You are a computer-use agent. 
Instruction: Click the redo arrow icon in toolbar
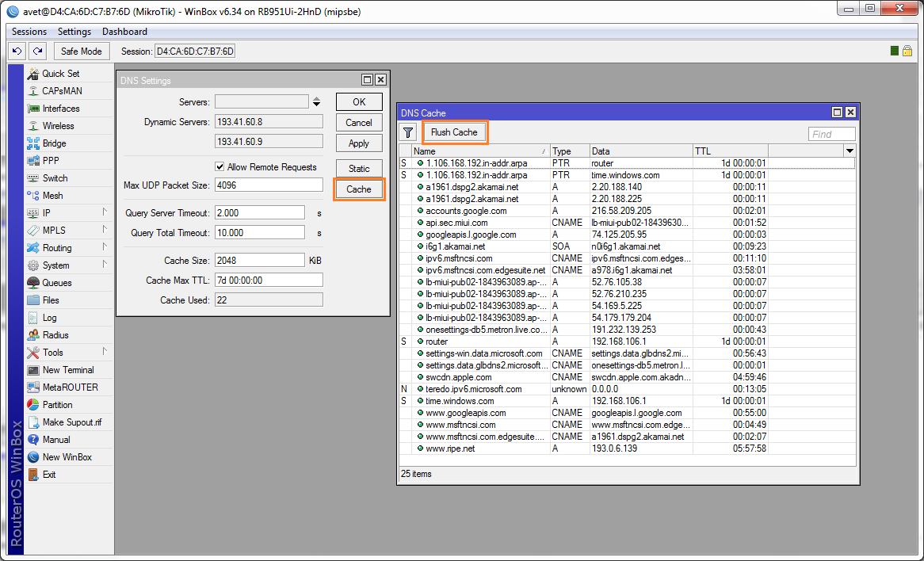coord(37,52)
